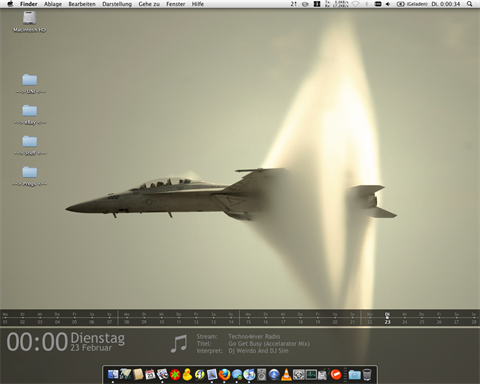Click the volume speaker in menu bar
This screenshot has height=384, width=480.
[388, 4]
